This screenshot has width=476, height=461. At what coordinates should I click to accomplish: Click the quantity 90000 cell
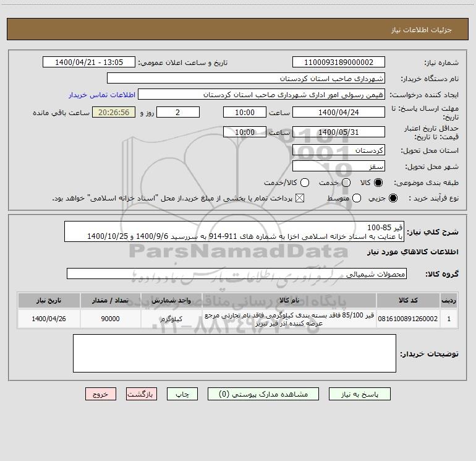110,319
